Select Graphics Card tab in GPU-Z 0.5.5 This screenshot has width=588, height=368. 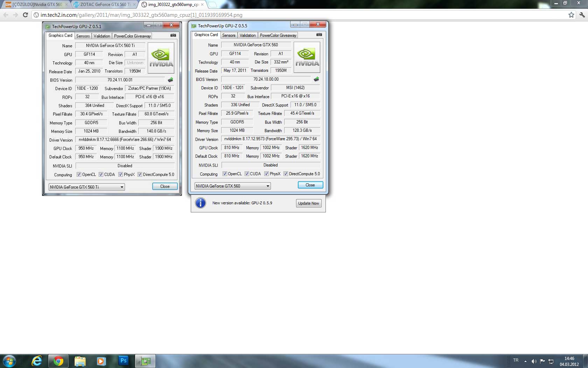pyautogui.click(x=206, y=35)
